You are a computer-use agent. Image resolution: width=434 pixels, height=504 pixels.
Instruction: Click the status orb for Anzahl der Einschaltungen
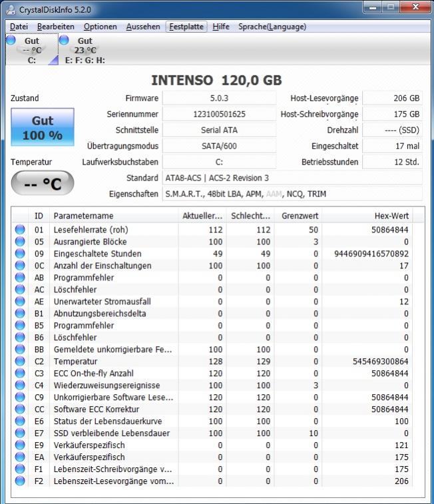pos(20,266)
